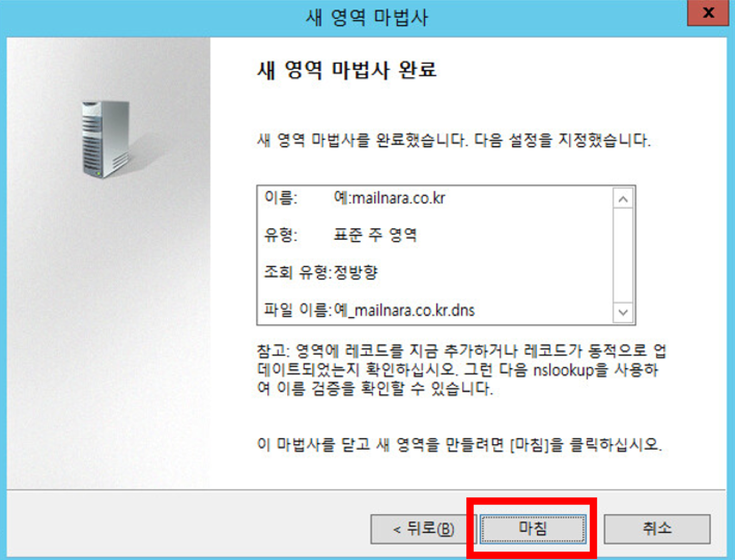735x560 pixels.
Task: Go back using the < 뒤로(B) button
Action: [x=423, y=529]
